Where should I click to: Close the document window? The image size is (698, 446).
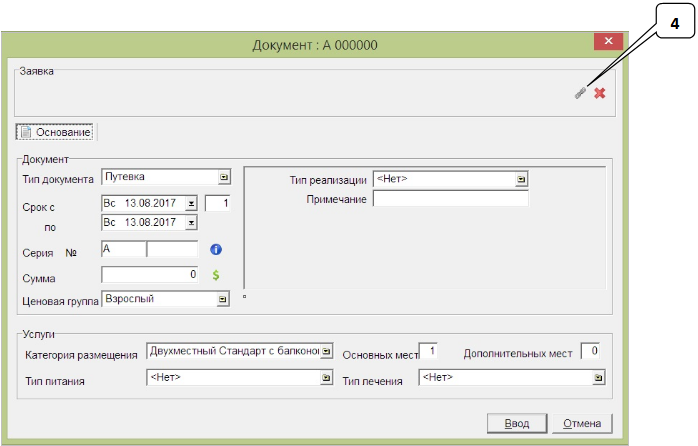tap(608, 42)
